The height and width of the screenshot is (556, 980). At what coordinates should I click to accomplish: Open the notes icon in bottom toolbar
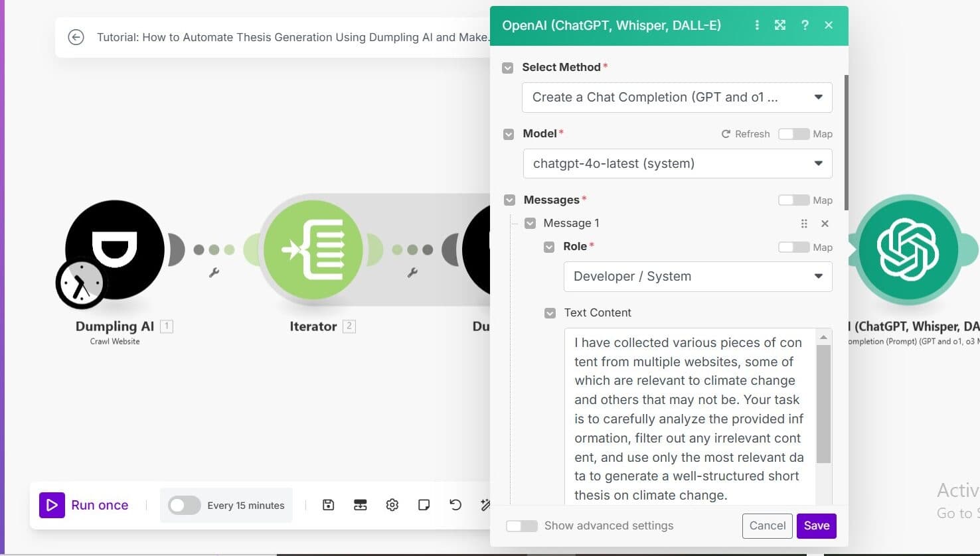(x=424, y=505)
